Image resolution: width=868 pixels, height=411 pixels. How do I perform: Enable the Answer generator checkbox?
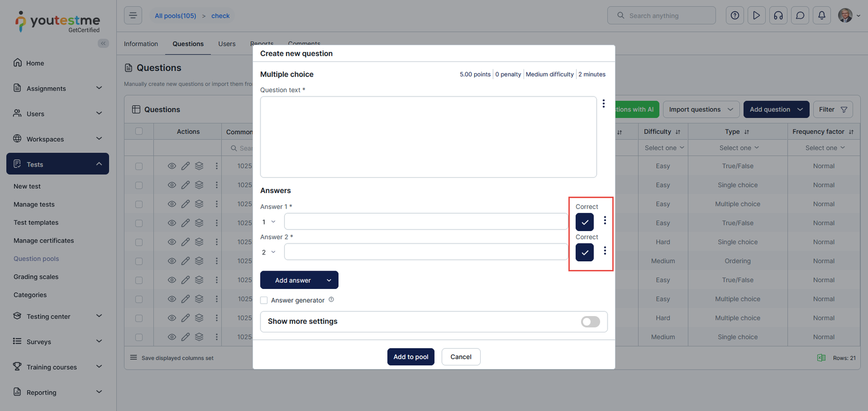264,300
